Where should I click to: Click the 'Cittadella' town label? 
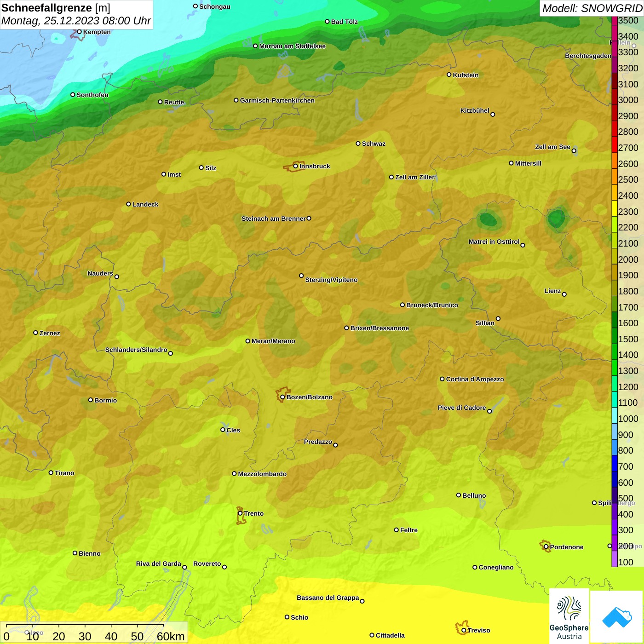[390, 635]
